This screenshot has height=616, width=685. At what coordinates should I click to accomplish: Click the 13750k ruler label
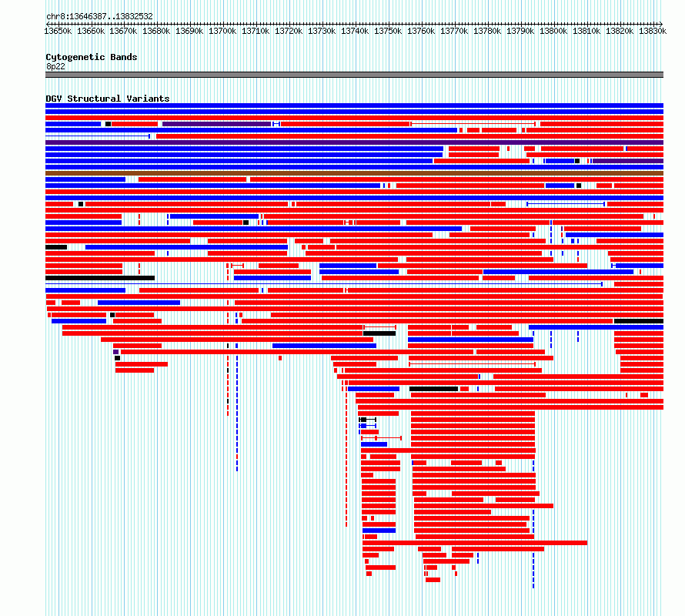click(x=388, y=31)
